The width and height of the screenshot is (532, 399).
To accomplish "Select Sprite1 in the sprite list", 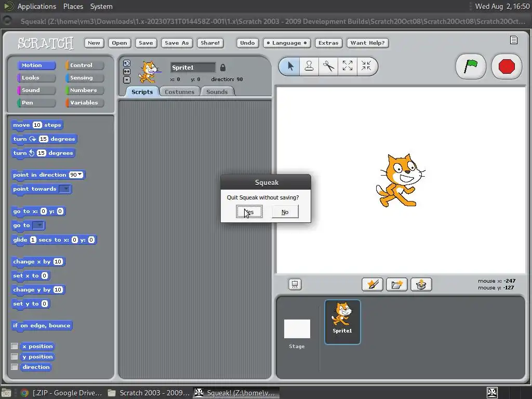I will pos(342,322).
